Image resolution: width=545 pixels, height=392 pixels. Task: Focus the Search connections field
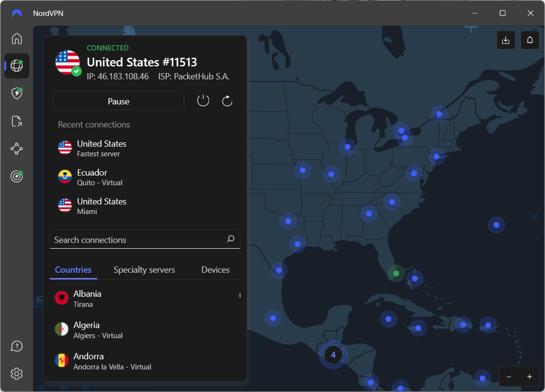(x=145, y=239)
